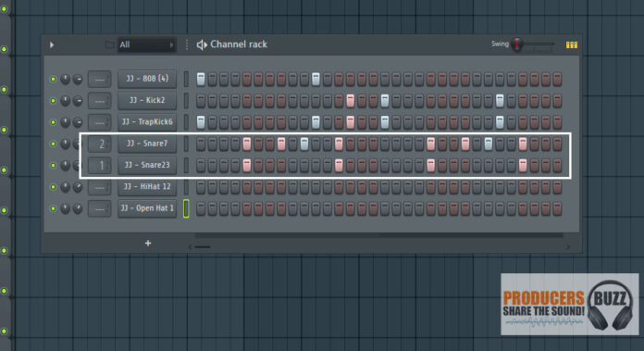644x351 pixels.
Task: Open the All channel filter dropdown
Action: click(146, 44)
